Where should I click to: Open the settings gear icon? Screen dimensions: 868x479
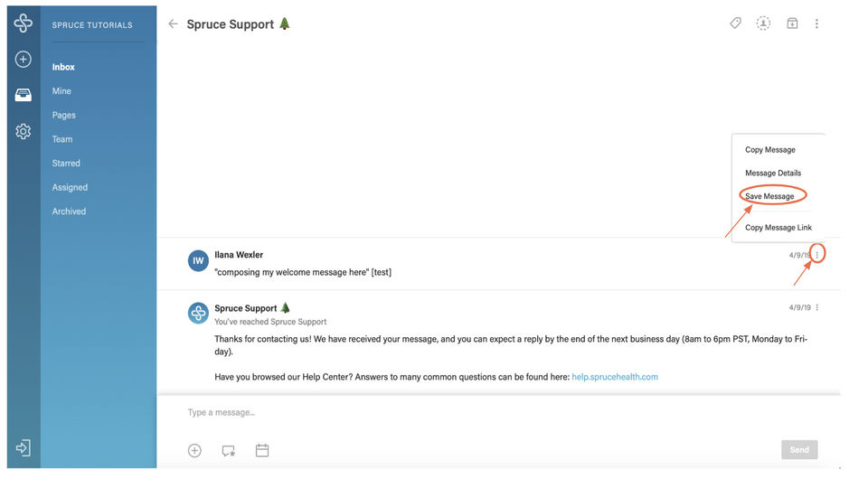(x=24, y=131)
